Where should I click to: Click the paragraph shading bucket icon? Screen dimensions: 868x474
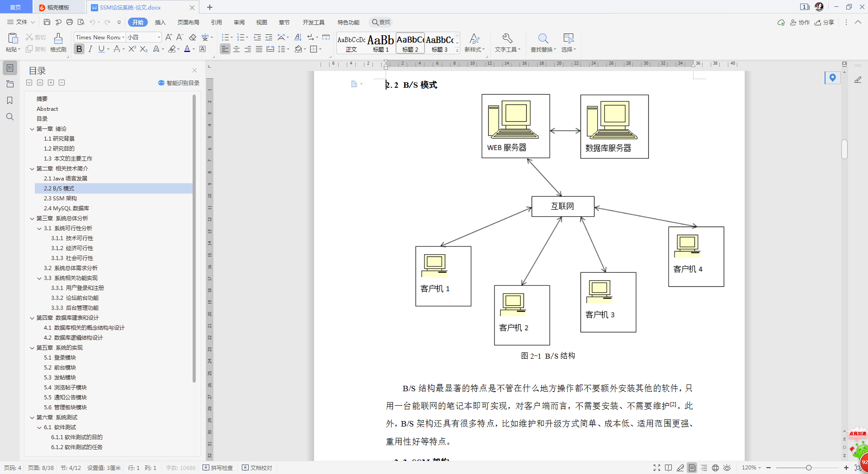click(x=298, y=49)
